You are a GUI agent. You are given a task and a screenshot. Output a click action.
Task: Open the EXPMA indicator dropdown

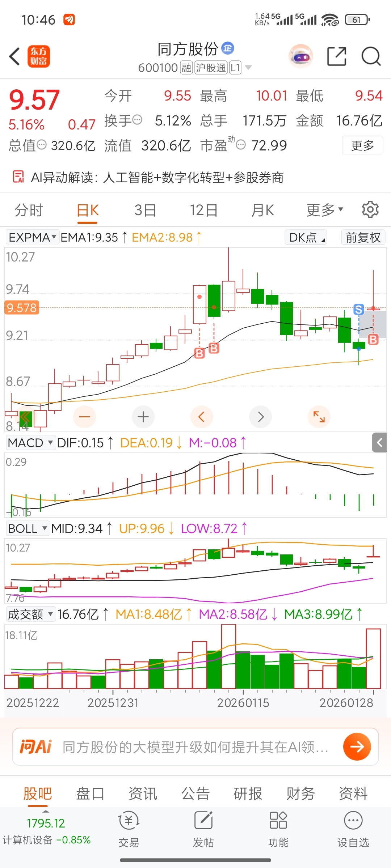tap(33, 237)
